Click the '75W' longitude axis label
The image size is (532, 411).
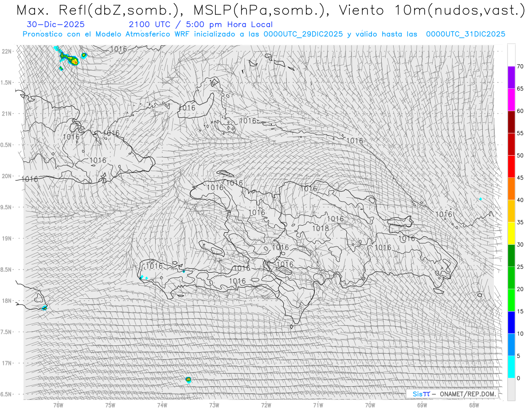110,405
